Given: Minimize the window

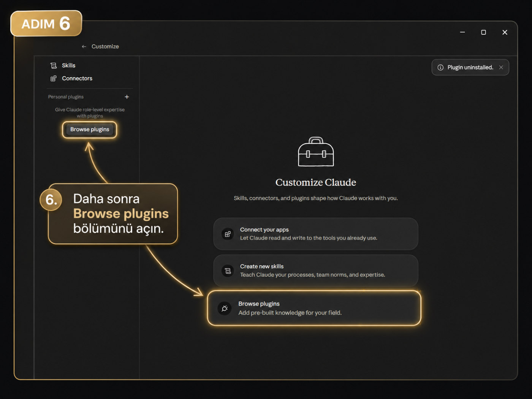Looking at the screenshot, I should pos(462,32).
